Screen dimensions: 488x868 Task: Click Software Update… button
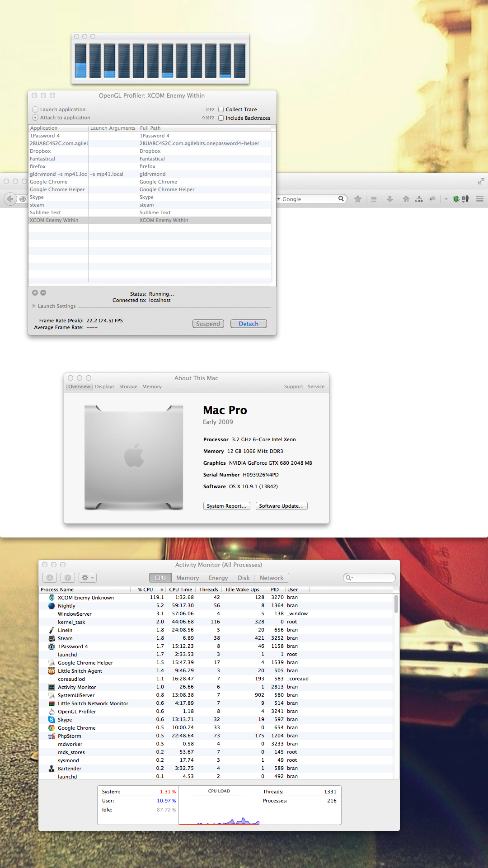tap(282, 506)
